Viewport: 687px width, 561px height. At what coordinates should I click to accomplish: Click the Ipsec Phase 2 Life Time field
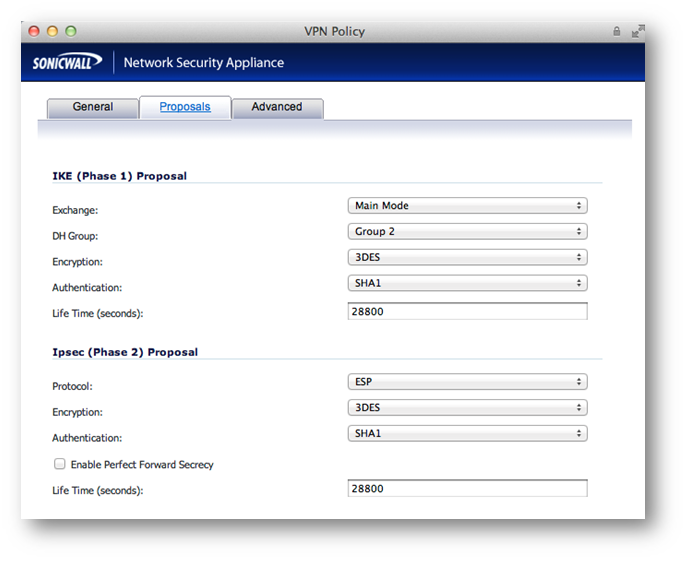click(467, 489)
